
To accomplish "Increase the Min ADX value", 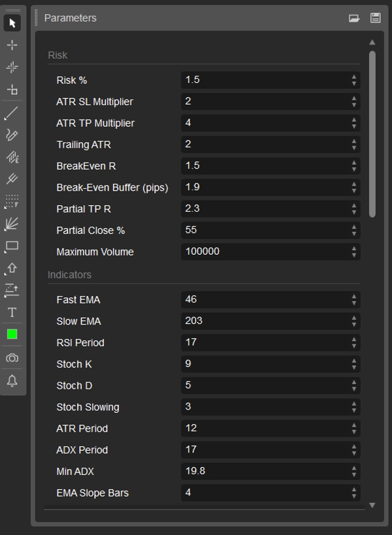I will pos(354,468).
